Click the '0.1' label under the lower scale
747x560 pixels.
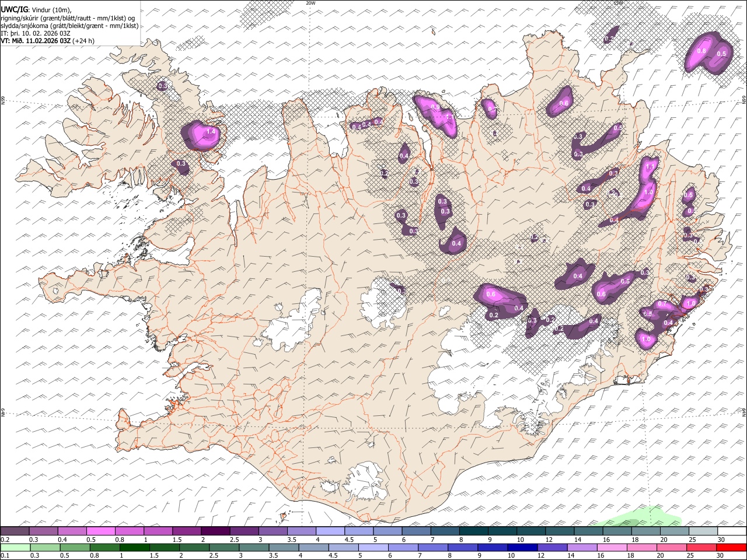click(5, 556)
